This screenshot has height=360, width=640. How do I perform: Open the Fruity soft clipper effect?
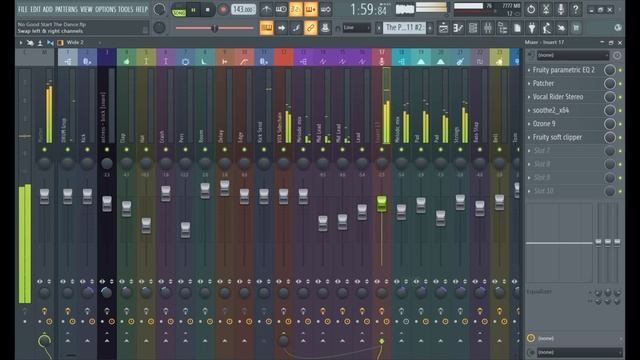click(557, 137)
